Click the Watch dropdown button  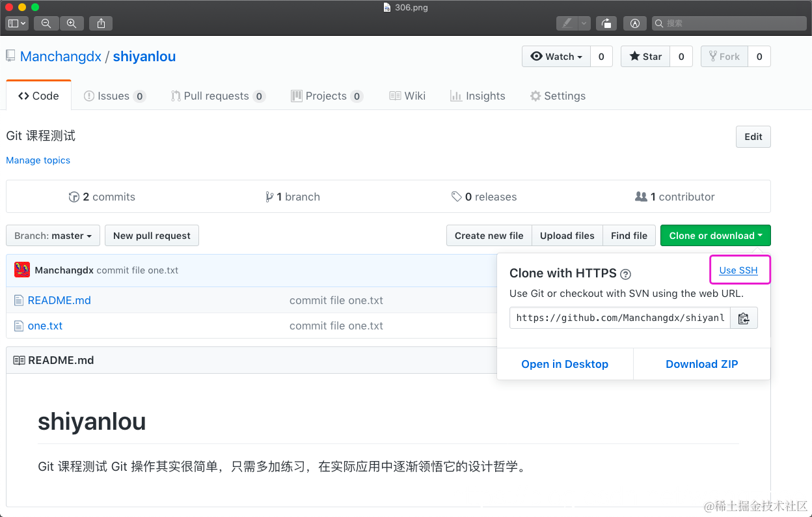pyautogui.click(x=556, y=57)
